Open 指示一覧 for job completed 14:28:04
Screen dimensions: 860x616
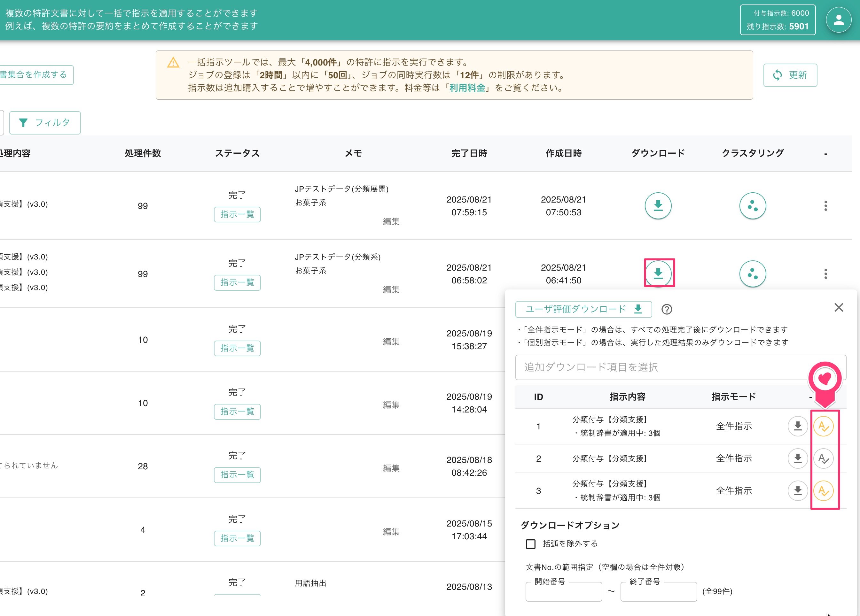tap(237, 412)
